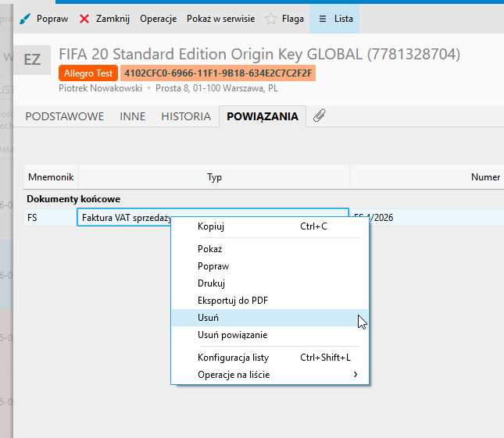Viewport: 504px width, 438px height.
Task: Click the Typ column header
Action: pyautogui.click(x=214, y=177)
